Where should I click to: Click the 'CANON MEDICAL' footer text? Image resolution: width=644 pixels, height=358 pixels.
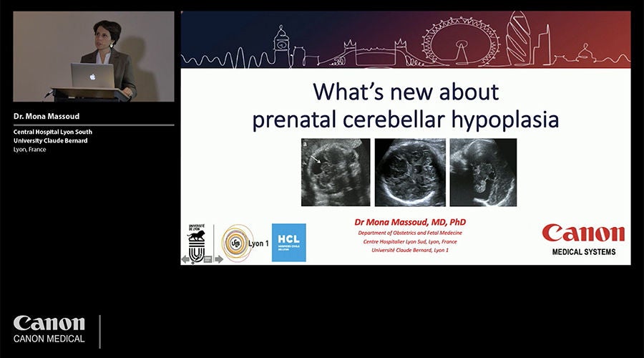49,339
